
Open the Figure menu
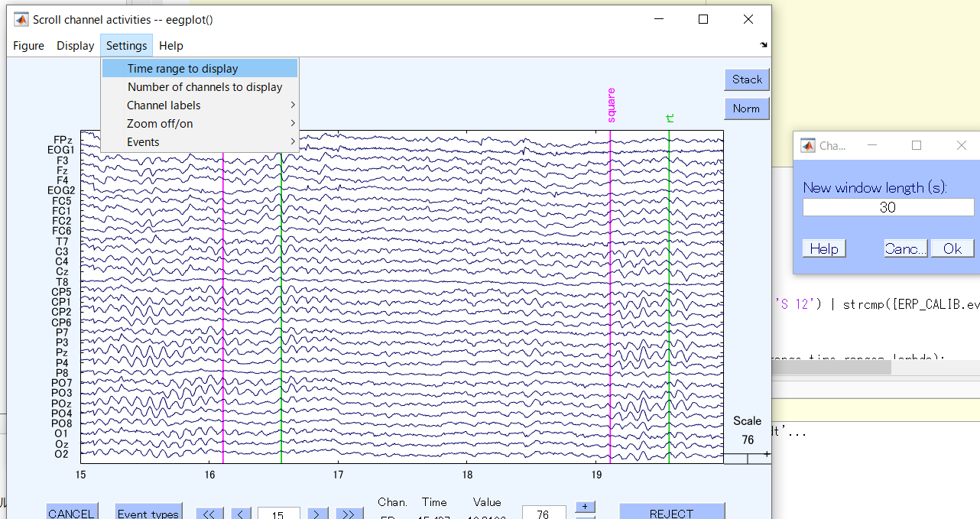(28, 45)
